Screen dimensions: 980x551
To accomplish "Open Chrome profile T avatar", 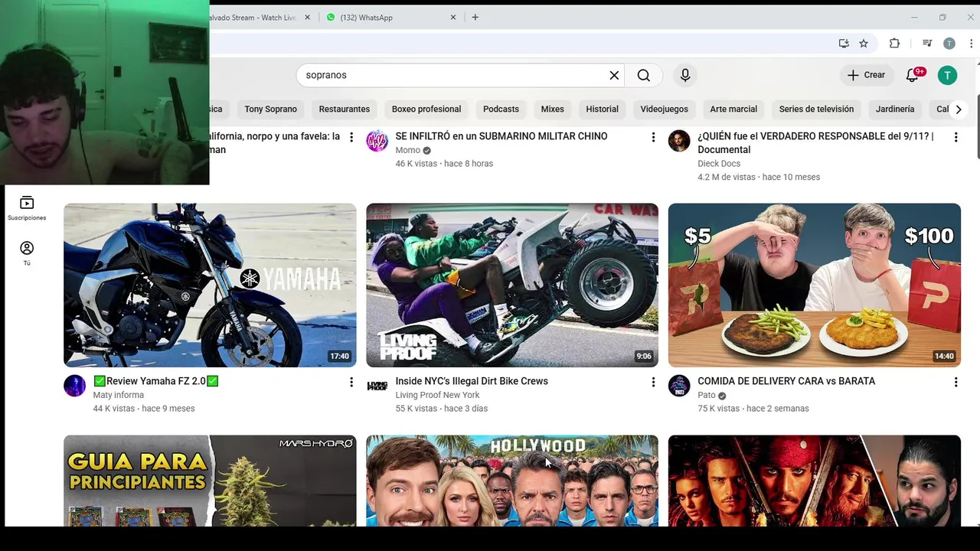I will point(949,44).
